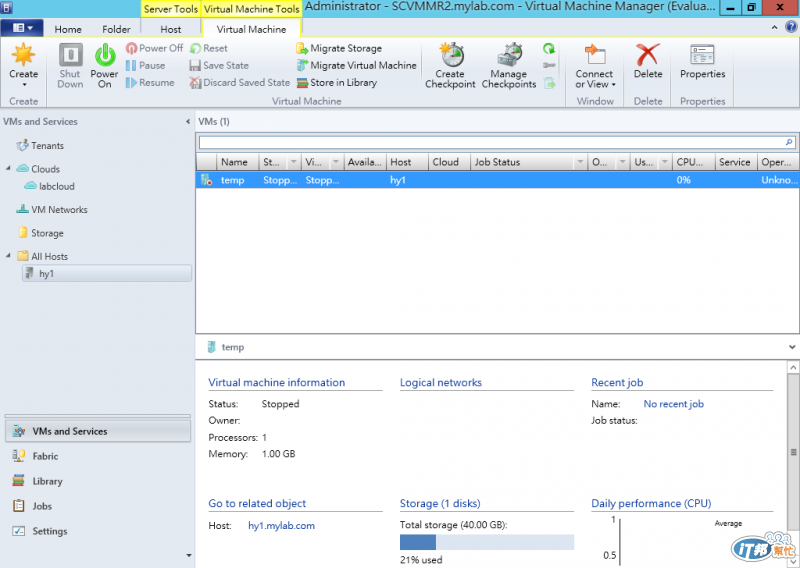Select host hy1 in the tree
The width and height of the screenshot is (800, 568).
[107, 274]
